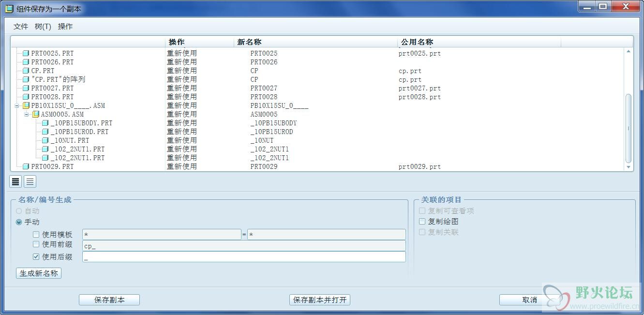Click the 取消 button
The width and height of the screenshot is (644, 315).
pos(530,300)
